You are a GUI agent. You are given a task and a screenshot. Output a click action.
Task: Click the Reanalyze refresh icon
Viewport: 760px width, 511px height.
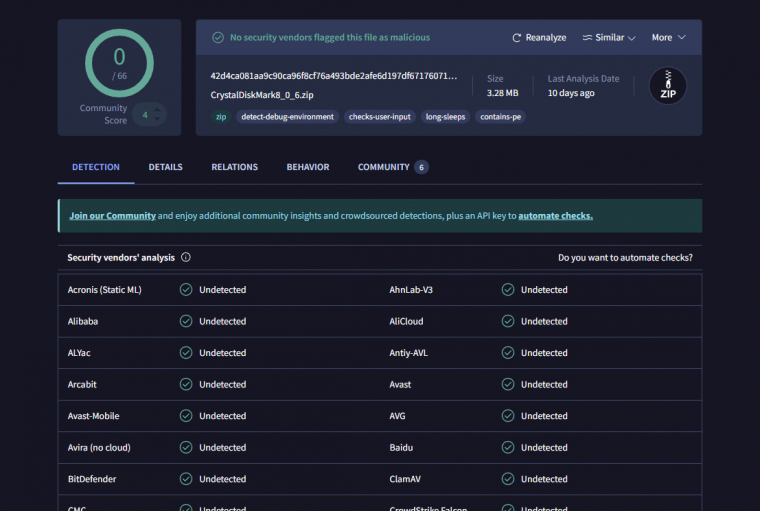pyautogui.click(x=517, y=38)
